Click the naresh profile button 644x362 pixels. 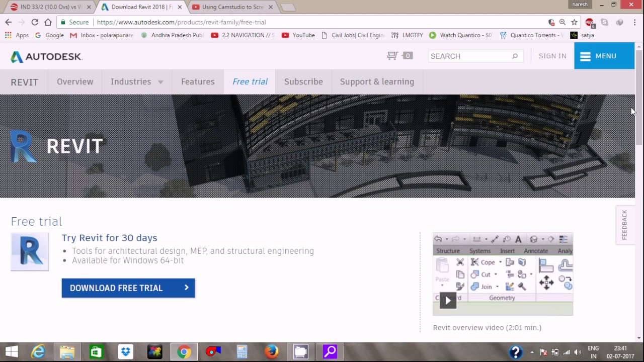click(580, 5)
